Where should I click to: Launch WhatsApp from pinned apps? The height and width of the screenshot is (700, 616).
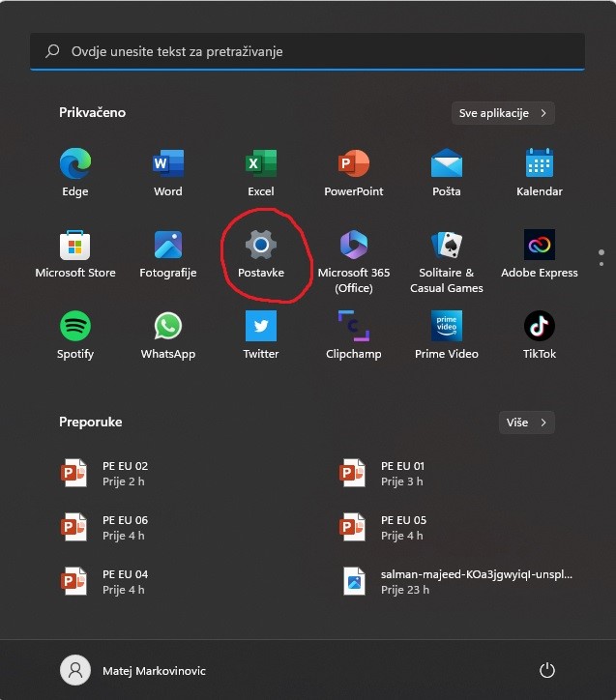click(x=168, y=335)
